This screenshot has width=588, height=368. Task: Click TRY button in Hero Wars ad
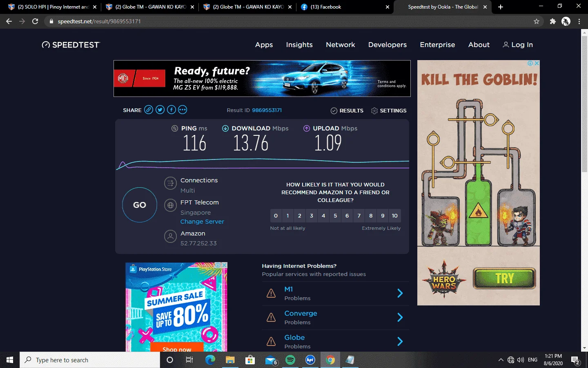click(x=505, y=278)
